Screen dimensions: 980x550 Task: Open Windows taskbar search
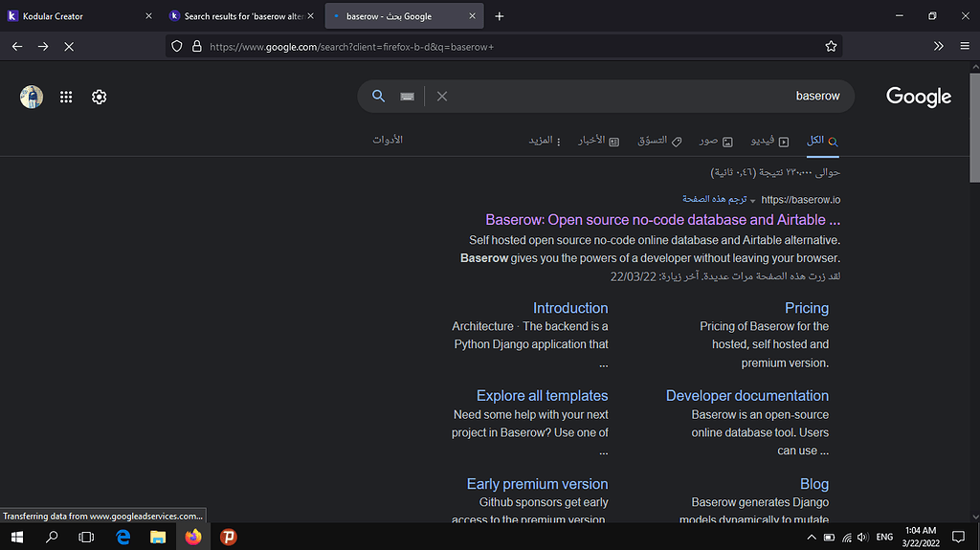coord(52,537)
